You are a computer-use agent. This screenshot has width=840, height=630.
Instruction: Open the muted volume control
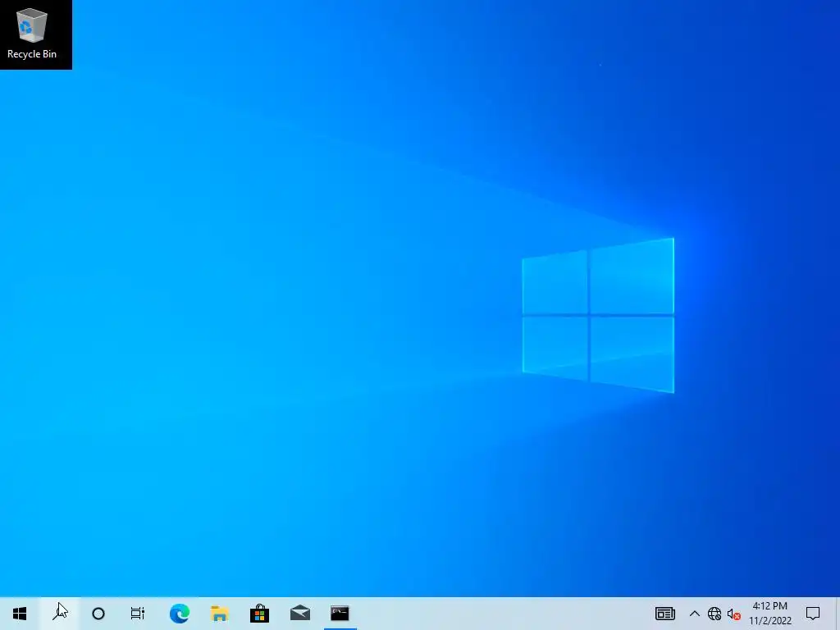coord(734,614)
